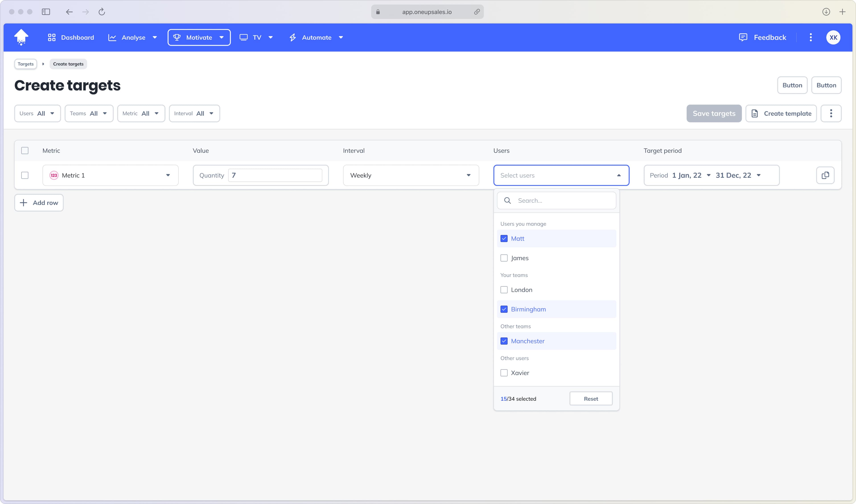856x504 pixels.
Task: Open the Teams All filter
Action: pyautogui.click(x=89, y=113)
